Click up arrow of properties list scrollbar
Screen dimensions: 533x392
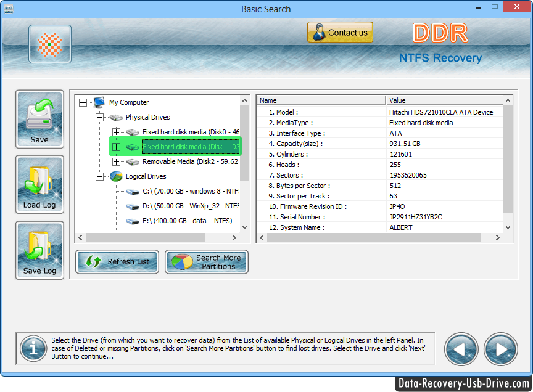[x=508, y=100]
